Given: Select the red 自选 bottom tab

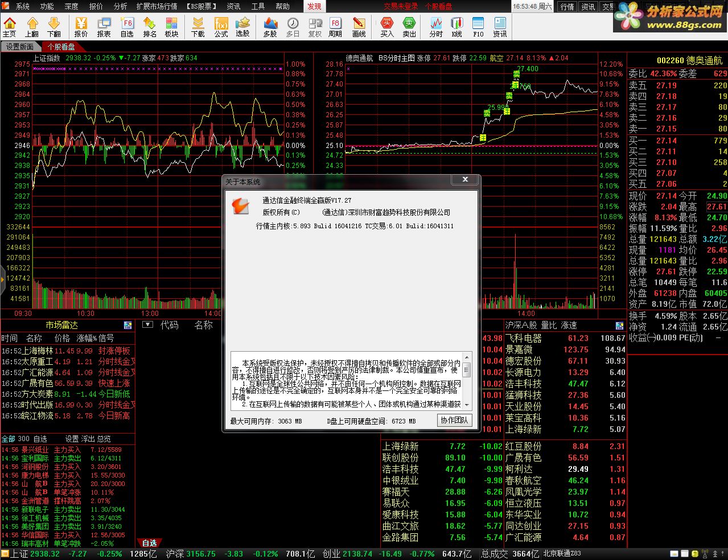Looking at the screenshot, I should click(x=150, y=543).
